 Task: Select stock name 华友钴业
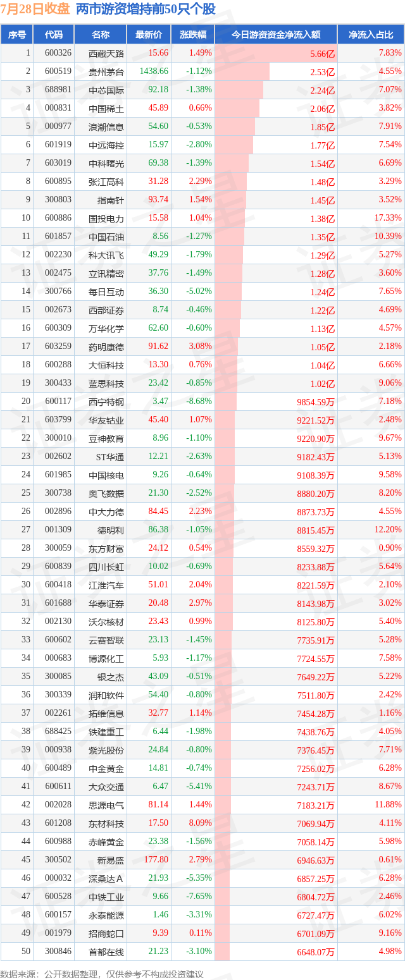(106, 420)
